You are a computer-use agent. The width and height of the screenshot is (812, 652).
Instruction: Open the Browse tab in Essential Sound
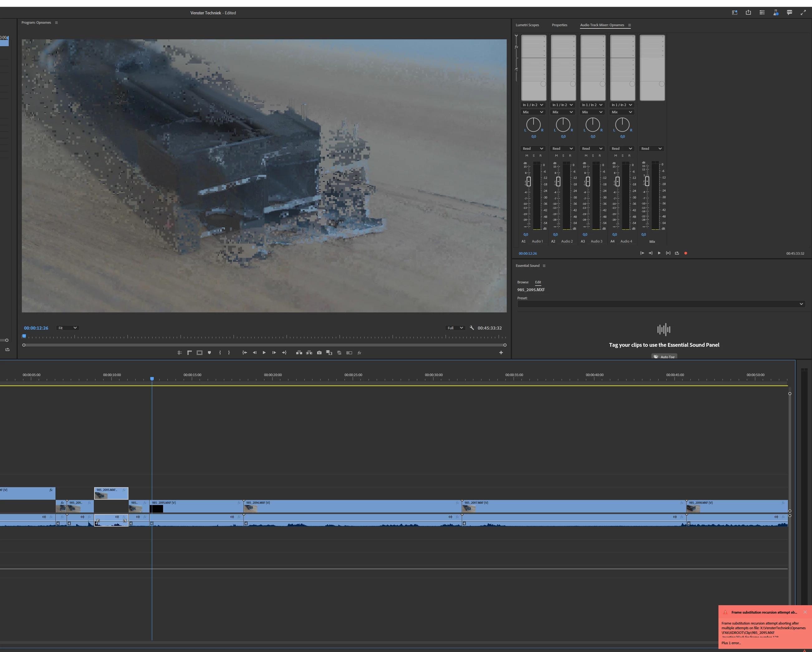(522, 282)
